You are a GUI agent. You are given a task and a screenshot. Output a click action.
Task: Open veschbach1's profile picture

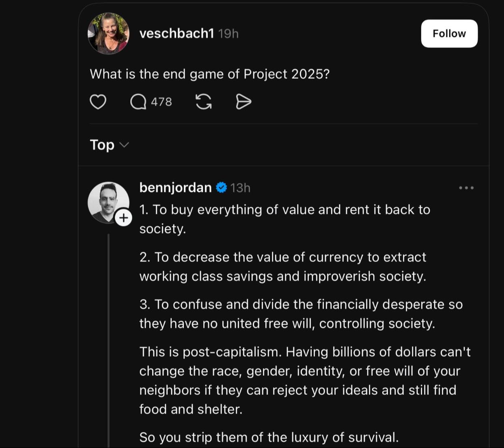point(109,33)
